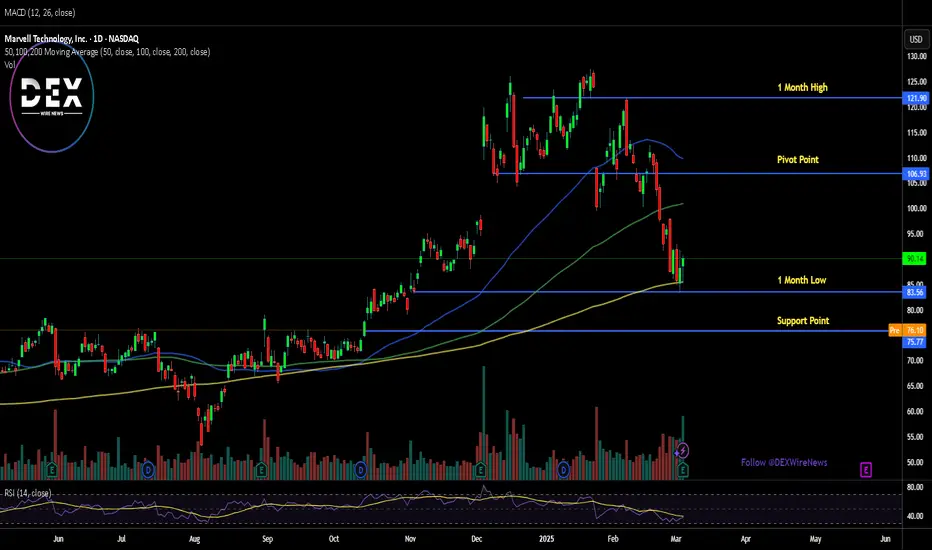Click the MACD (12, 26, close) indicator label
The width and height of the screenshot is (932, 550).
(40, 12)
